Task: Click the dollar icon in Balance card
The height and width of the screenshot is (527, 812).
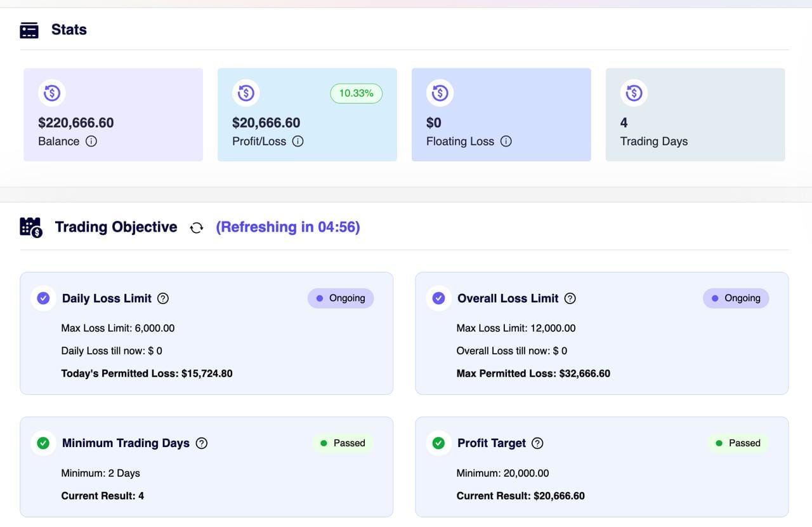Action: [52, 93]
